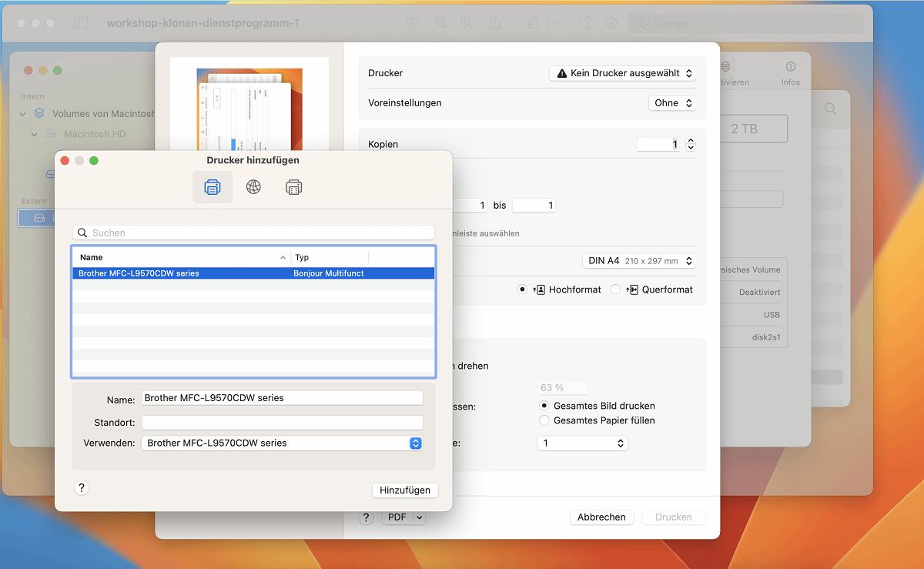The image size is (924, 569).
Task: Select the Querformat orientation
Action: click(x=615, y=290)
